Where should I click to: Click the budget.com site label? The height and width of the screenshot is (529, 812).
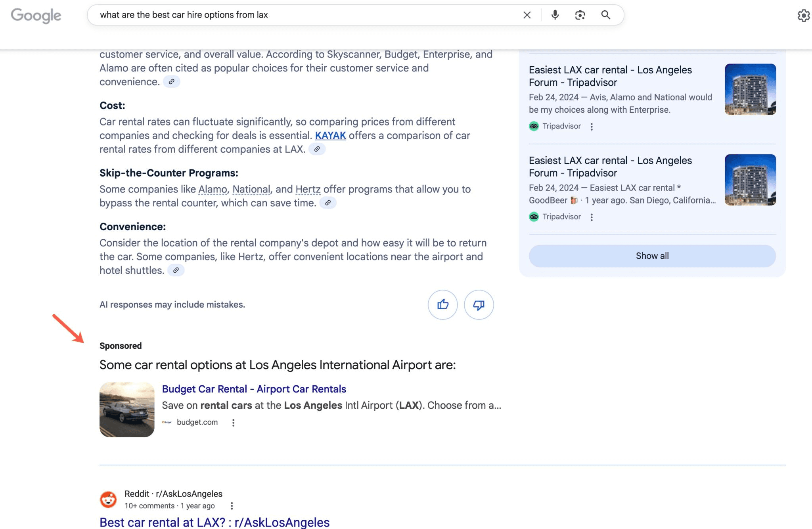[197, 422]
